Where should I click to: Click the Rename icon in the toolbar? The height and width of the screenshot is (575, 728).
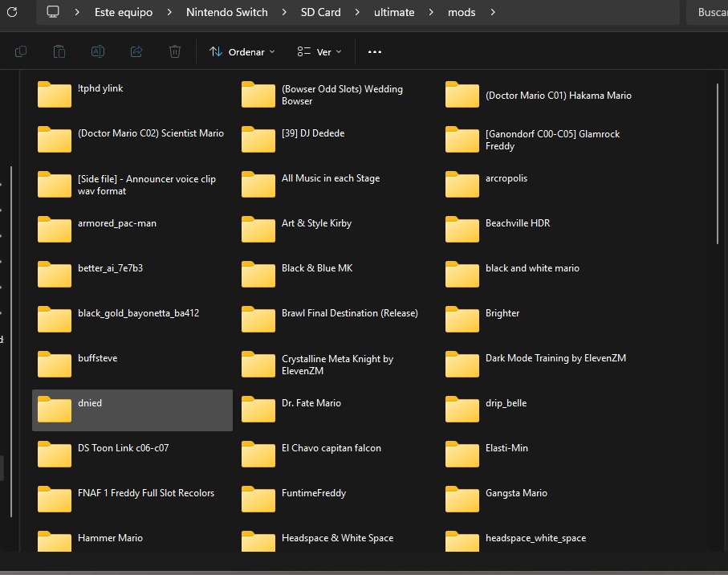[98, 51]
